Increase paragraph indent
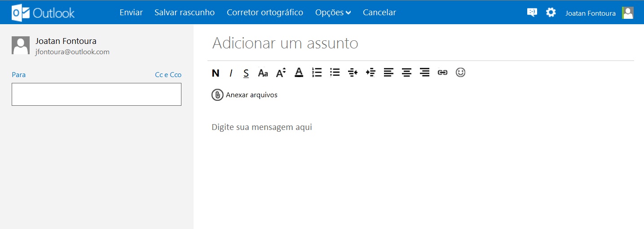This screenshot has height=229, width=644. 371,73
